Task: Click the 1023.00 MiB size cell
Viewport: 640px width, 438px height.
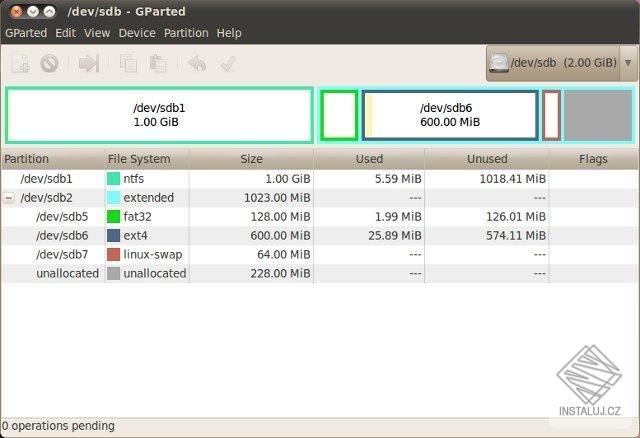Action: (x=277, y=198)
